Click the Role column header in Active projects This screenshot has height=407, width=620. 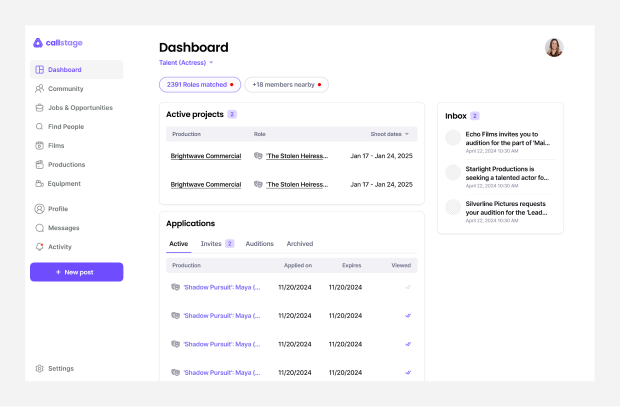[x=259, y=134]
